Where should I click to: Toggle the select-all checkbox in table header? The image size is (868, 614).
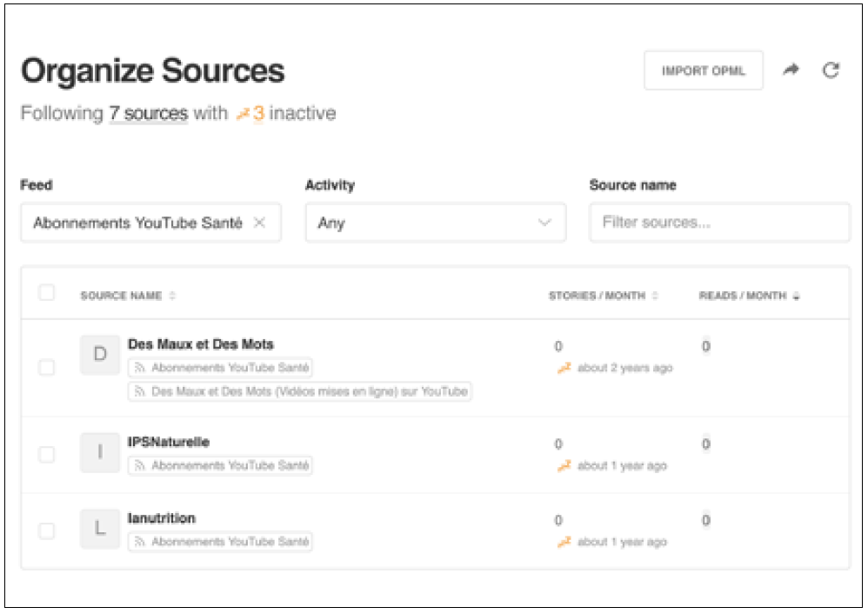(47, 293)
